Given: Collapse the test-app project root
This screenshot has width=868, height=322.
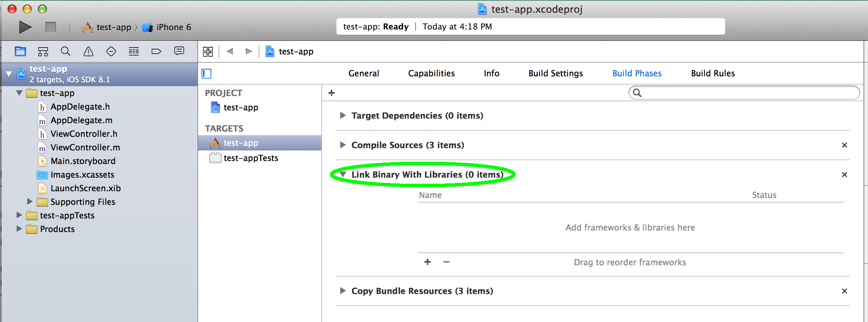Looking at the screenshot, I should tap(9, 74).
